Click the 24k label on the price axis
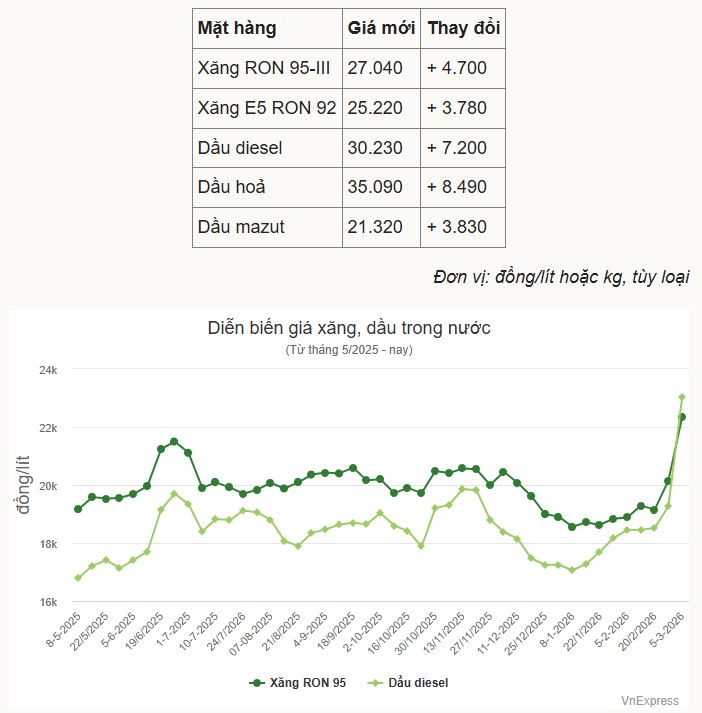This screenshot has height=713, width=702. pos(48,370)
